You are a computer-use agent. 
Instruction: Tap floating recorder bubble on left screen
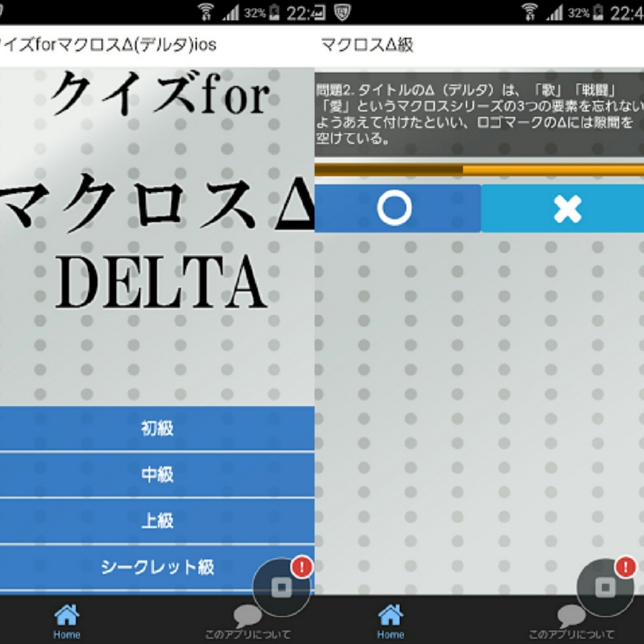coord(281,588)
